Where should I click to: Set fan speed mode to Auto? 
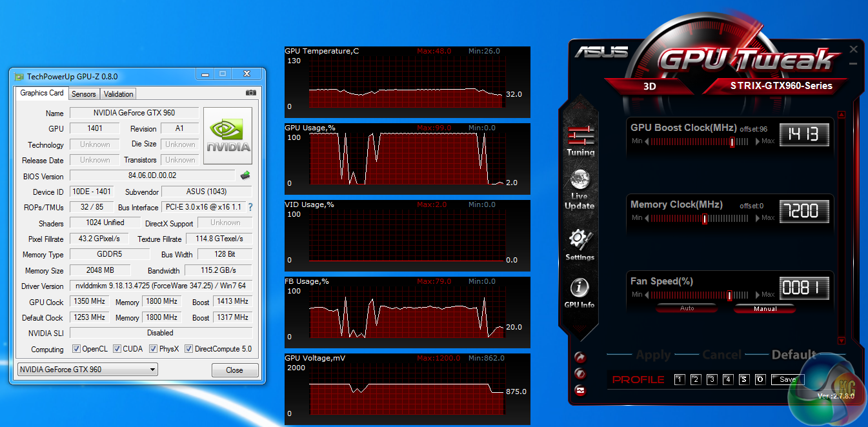pos(687,308)
